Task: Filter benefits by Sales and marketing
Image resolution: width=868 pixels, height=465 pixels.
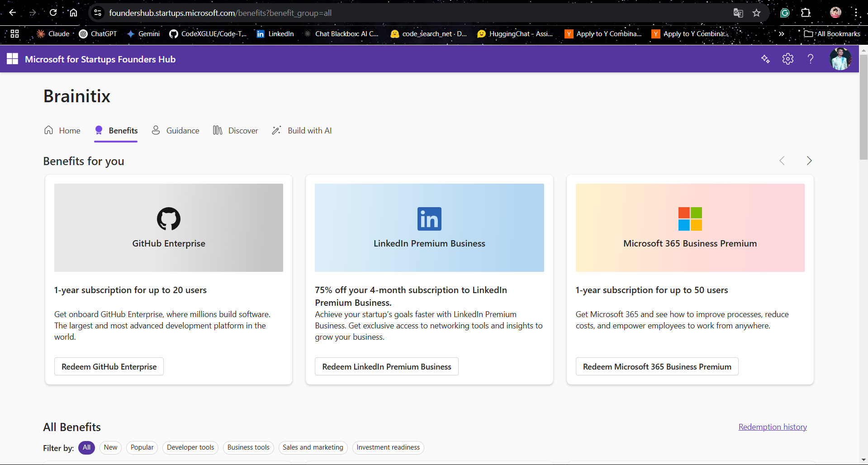Action: coord(313,447)
